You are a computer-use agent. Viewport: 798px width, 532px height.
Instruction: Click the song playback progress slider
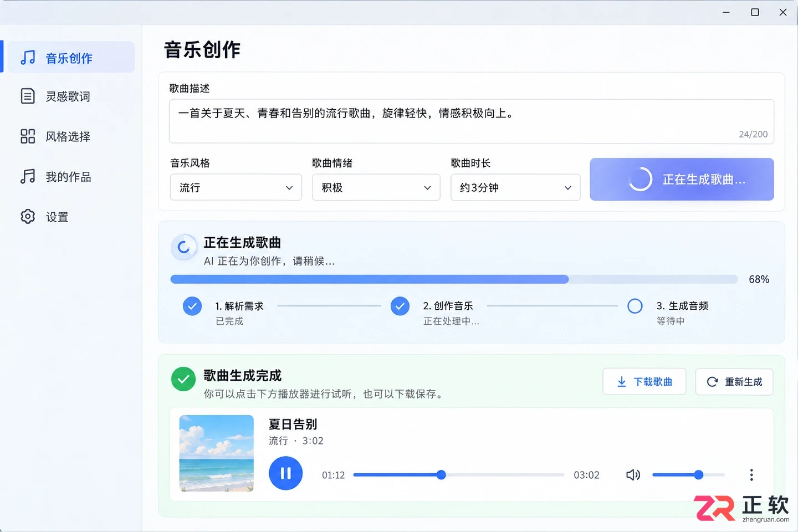(459, 475)
